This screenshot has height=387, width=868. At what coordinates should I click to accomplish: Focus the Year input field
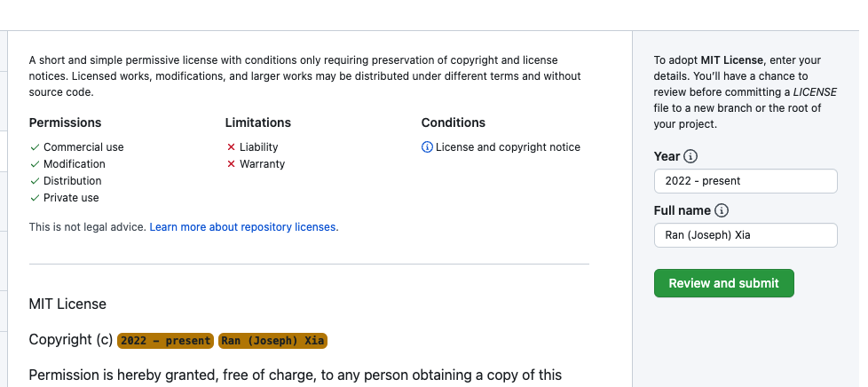click(745, 181)
